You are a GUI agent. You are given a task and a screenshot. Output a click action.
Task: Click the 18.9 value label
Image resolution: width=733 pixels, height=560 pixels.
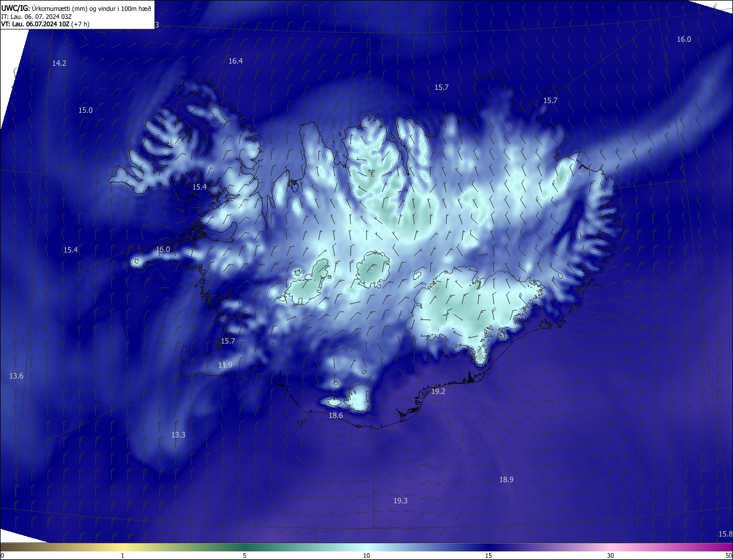[506, 480]
